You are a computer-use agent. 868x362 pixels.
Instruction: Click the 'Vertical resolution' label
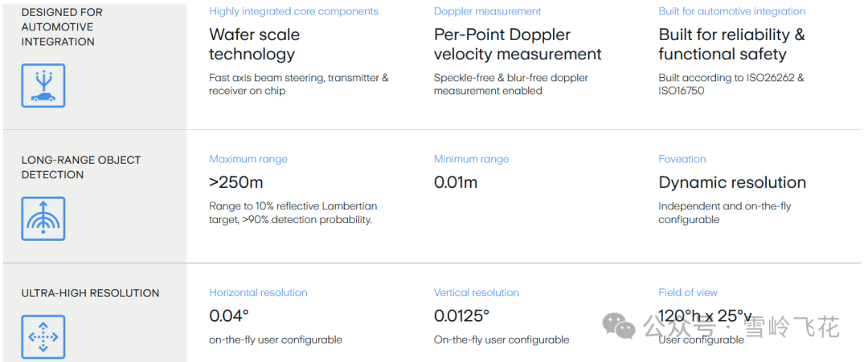(x=477, y=292)
